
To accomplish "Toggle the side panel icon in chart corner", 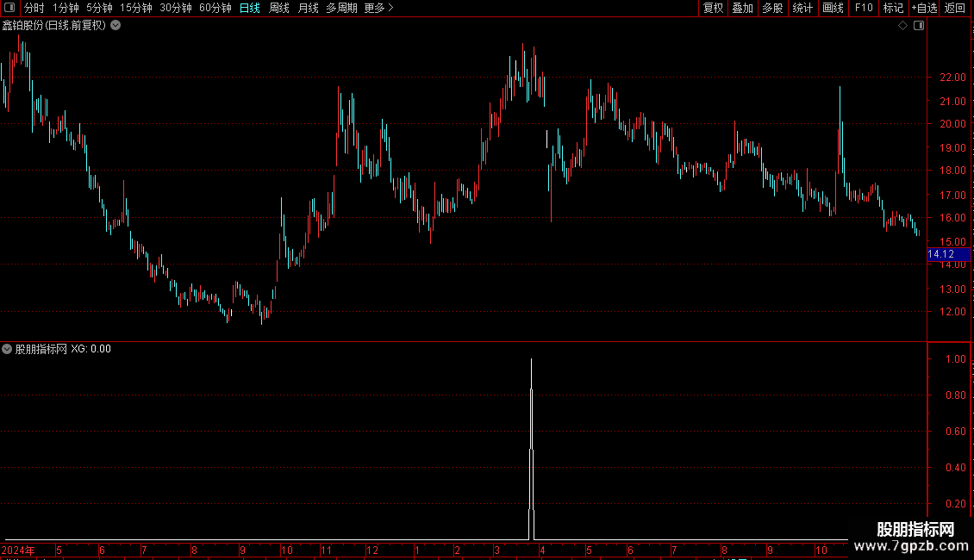I will coord(919,26).
